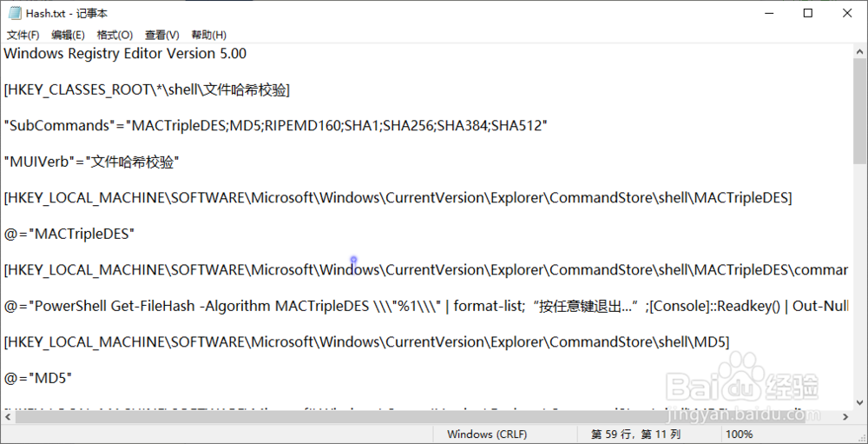This screenshot has width=868, height=444.
Task: Open the 文件(F) menu
Action: click(23, 35)
